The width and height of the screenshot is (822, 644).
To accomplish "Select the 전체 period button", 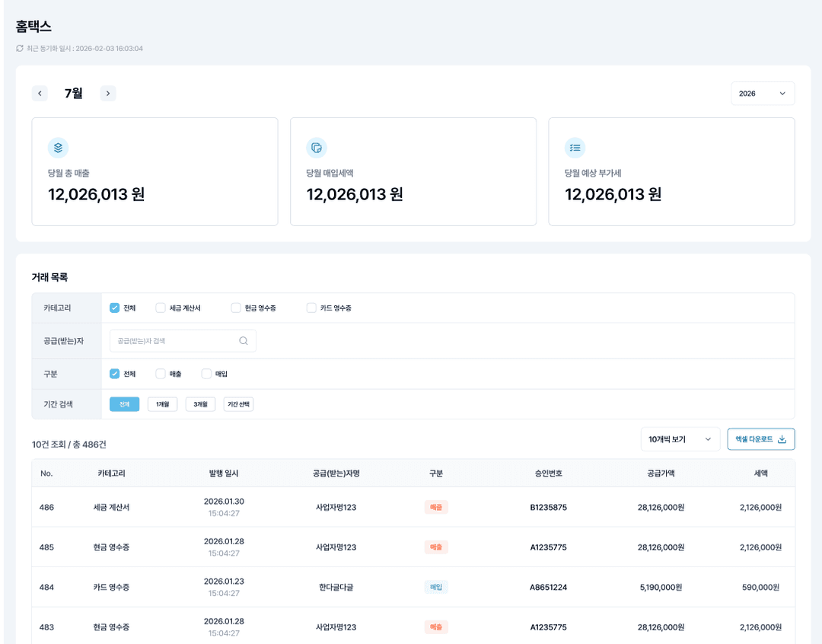I will (124, 404).
